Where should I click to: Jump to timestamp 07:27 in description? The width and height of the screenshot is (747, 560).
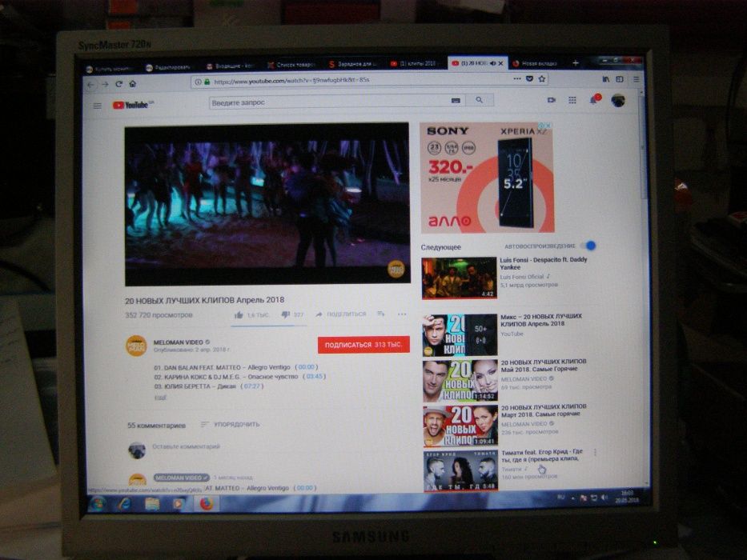coord(252,386)
